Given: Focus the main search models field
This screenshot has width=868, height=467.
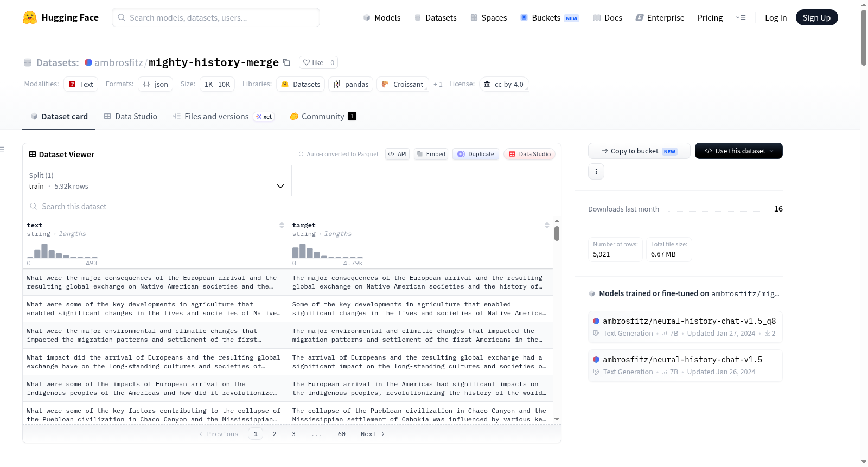Looking at the screenshot, I should click(216, 17).
